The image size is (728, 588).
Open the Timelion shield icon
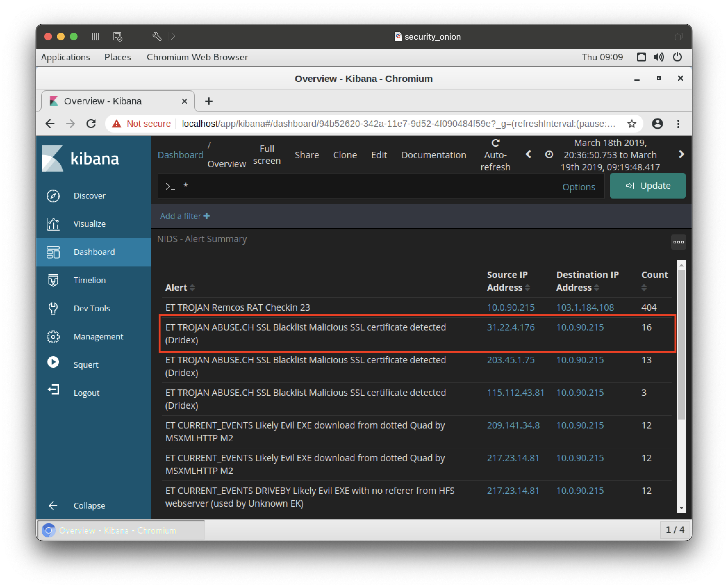click(x=53, y=280)
